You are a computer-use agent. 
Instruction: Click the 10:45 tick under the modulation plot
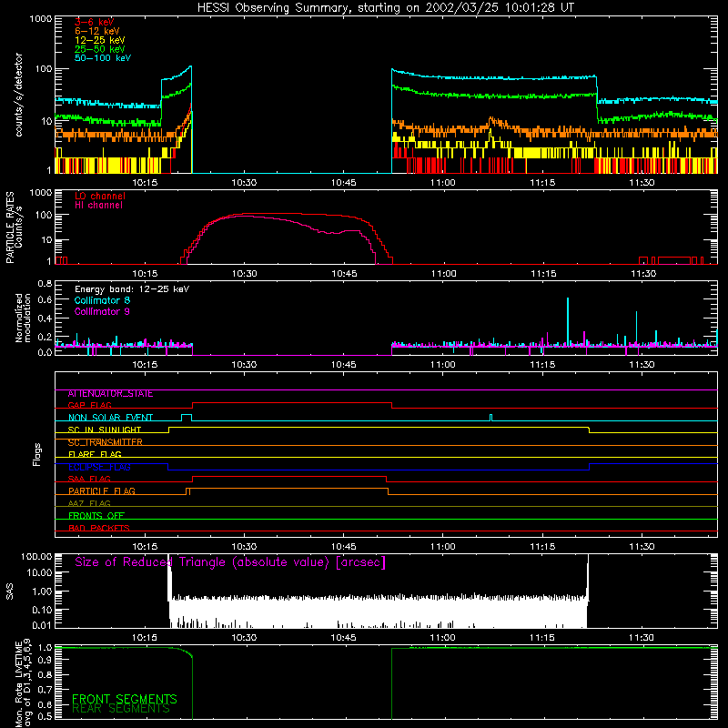coord(344,365)
